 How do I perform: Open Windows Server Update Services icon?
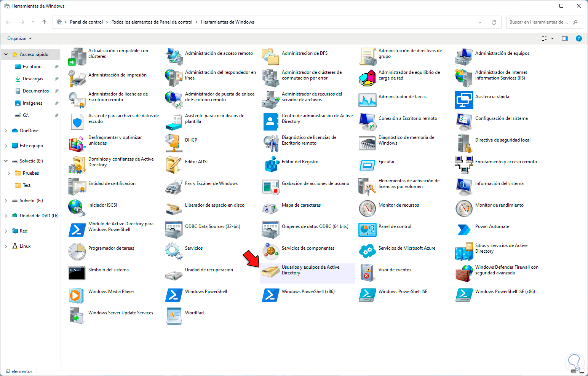pos(77,316)
